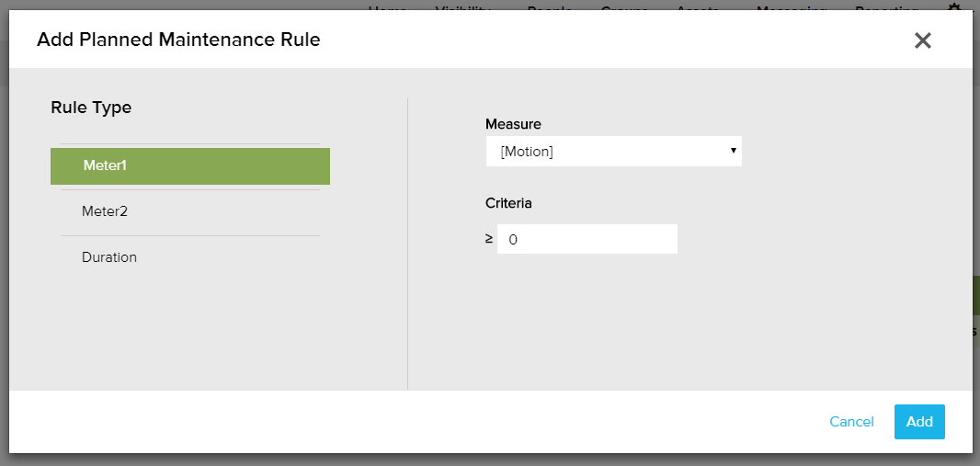The width and height of the screenshot is (980, 466).
Task: Close the Add Planned Maintenance Rule dialog
Action: click(x=923, y=40)
